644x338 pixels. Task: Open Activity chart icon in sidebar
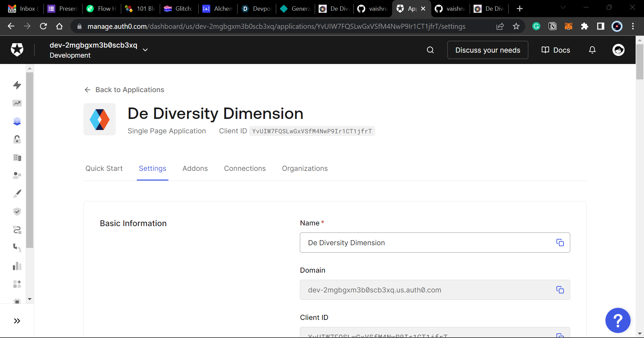click(17, 103)
